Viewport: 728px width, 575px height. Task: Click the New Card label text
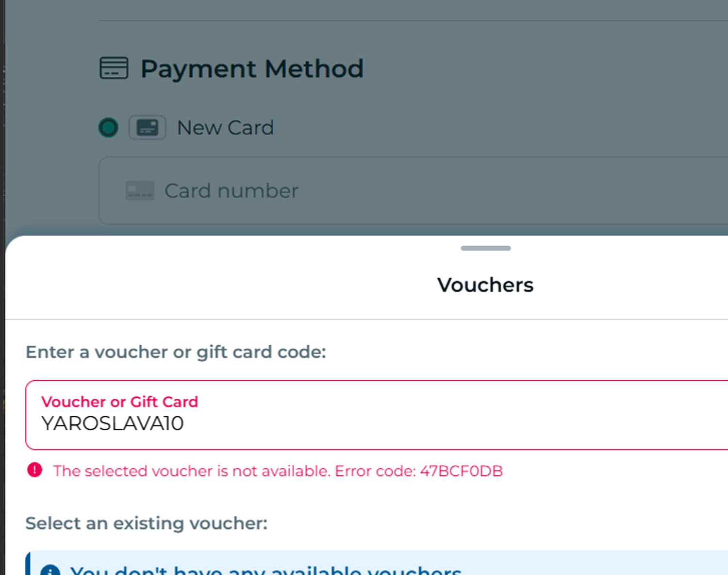[225, 128]
